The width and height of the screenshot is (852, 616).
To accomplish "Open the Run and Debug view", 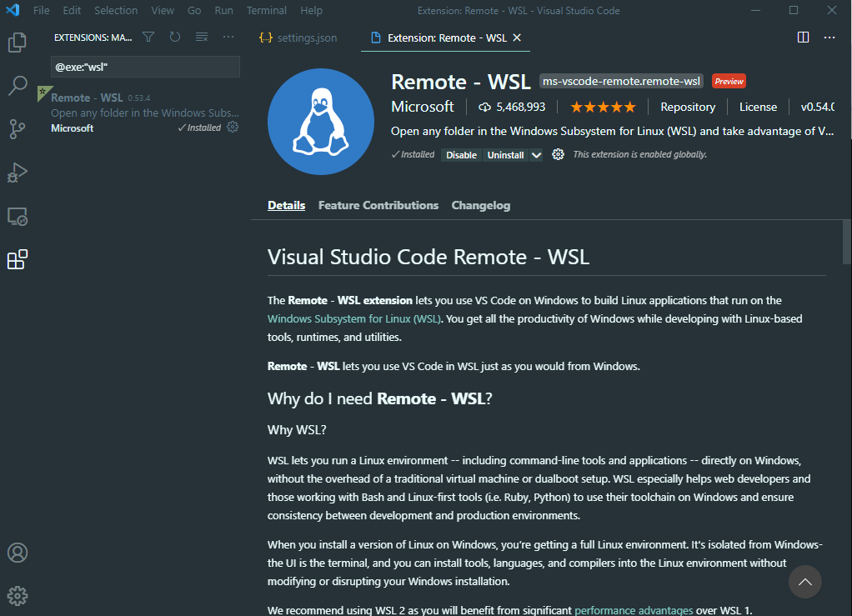I will (x=18, y=173).
